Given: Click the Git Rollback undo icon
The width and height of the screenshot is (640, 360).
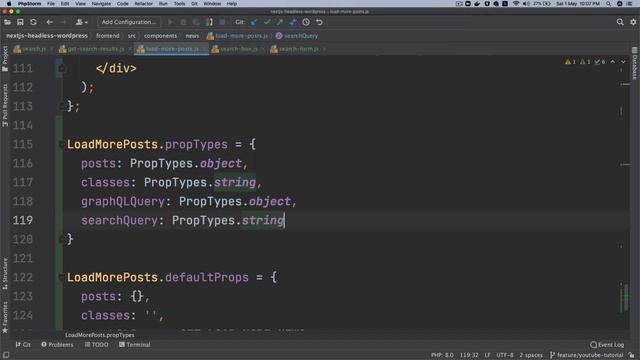Looking at the screenshot, I should click(319, 22).
